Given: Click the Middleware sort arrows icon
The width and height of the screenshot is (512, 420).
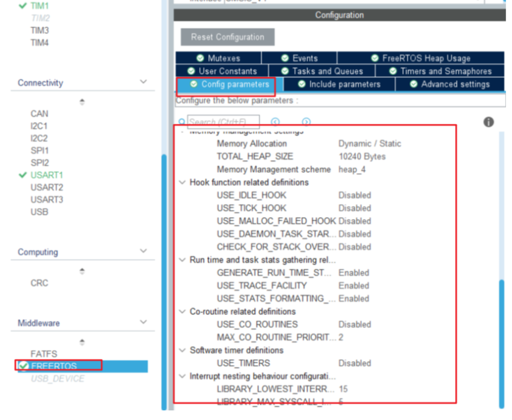Looking at the screenshot, I should coord(82,342).
